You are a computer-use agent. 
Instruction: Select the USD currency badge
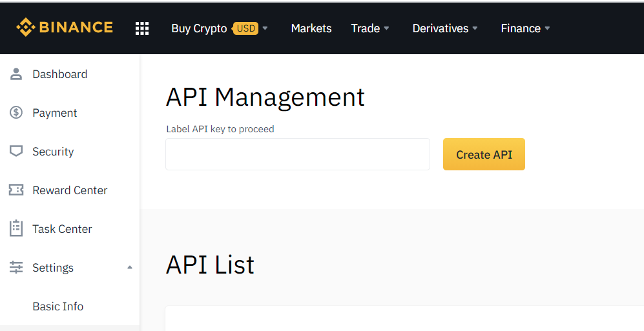click(x=245, y=28)
